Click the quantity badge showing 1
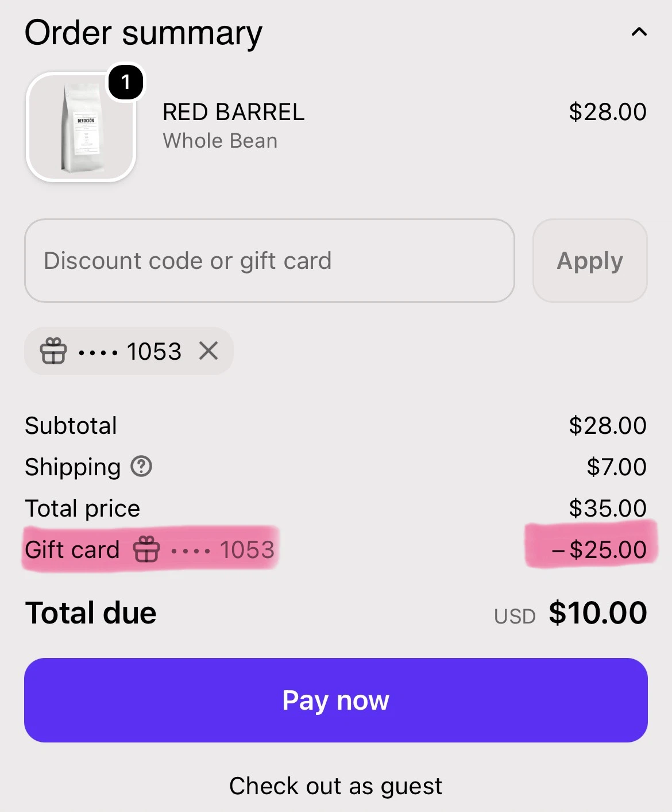This screenshot has height=812, width=672. pyautogui.click(x=126, y=82)
